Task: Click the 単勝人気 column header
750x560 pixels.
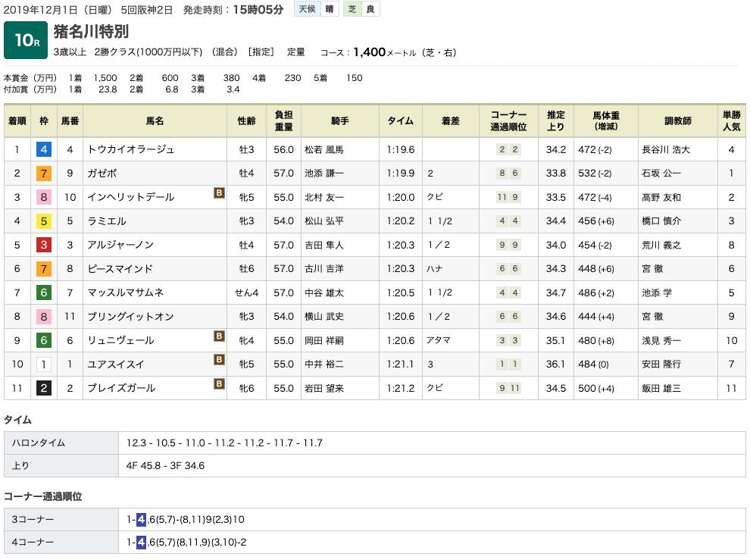Action: tap(731, 121)
